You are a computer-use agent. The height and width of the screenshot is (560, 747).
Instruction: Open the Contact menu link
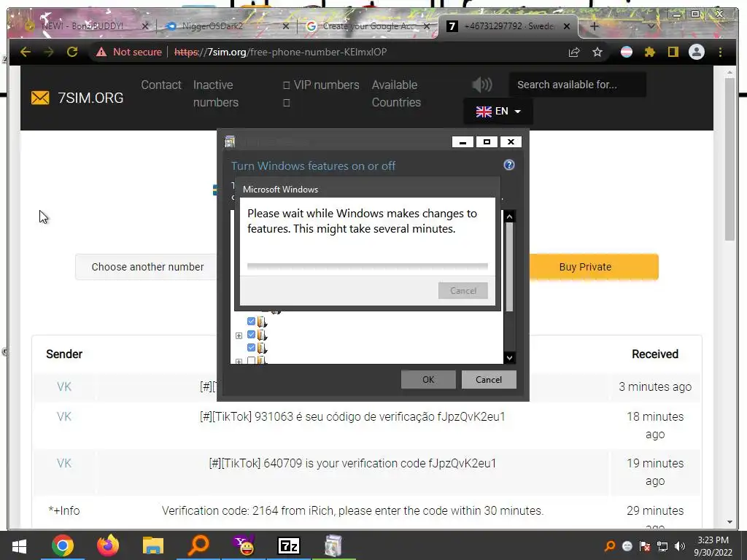161,85
